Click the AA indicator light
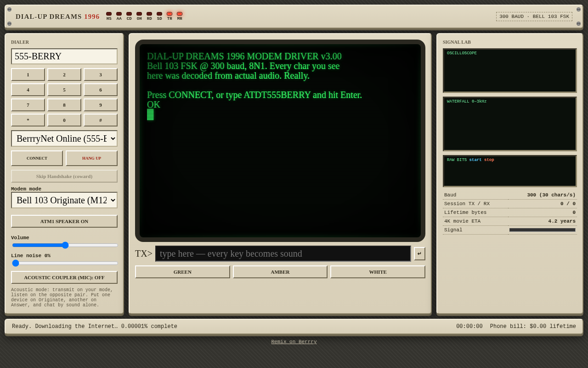Viewport: 588px width, 368px height. [119, 14]
